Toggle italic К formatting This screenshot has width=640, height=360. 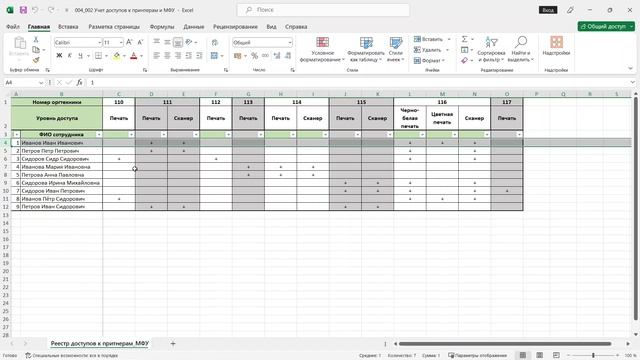point(69,56)
